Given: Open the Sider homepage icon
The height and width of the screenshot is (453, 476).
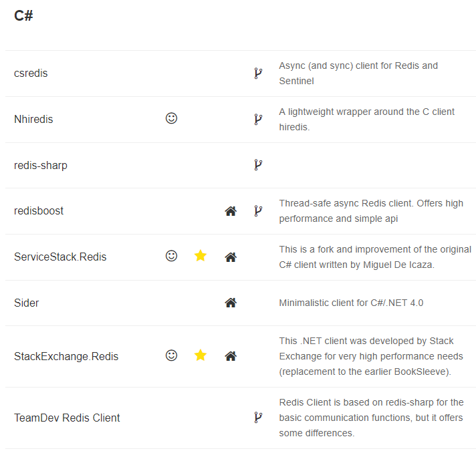Looking at the screenshot, I should click(x=231, y=303).
